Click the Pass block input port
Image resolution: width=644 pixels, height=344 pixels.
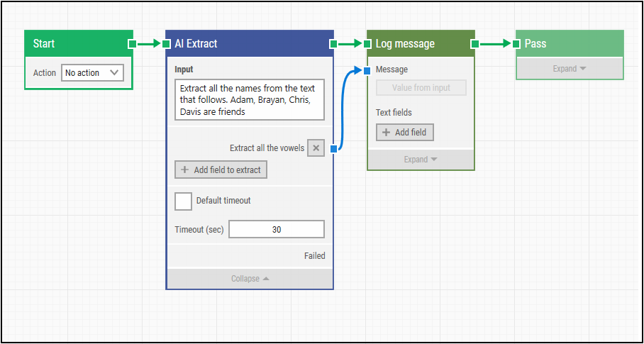pos(516,44)
